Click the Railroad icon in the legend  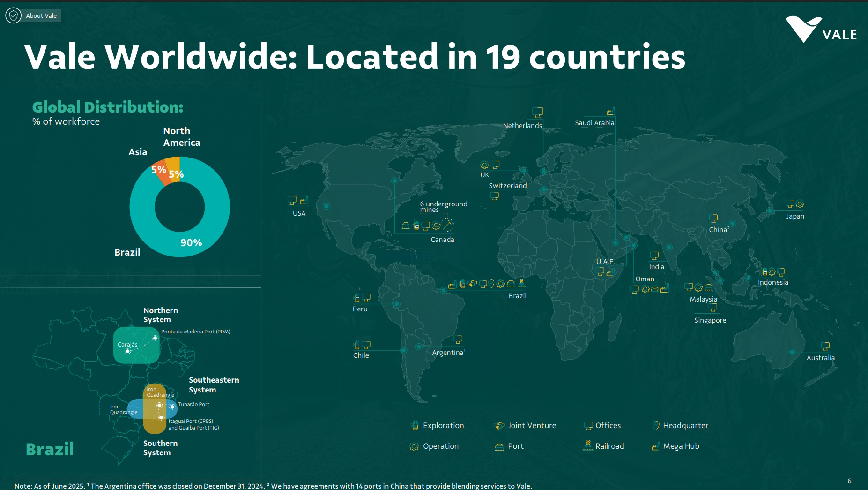pyautogui.click(x=587, y=445)
